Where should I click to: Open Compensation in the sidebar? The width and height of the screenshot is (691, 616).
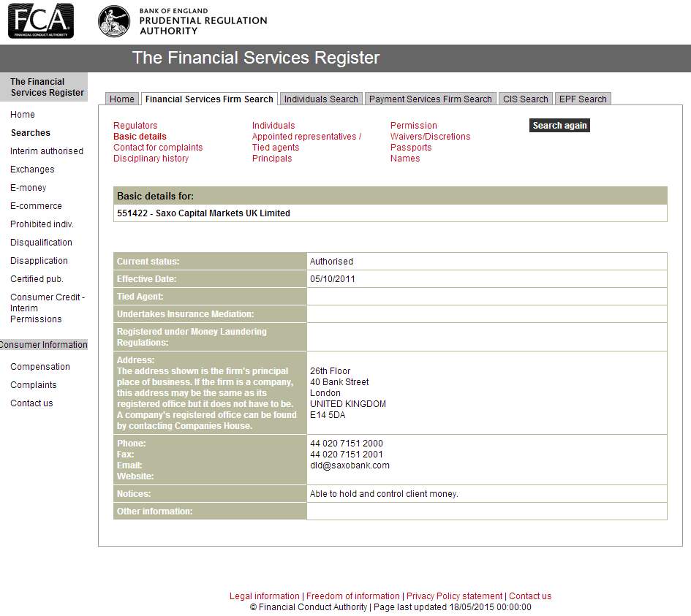[40, 367]
